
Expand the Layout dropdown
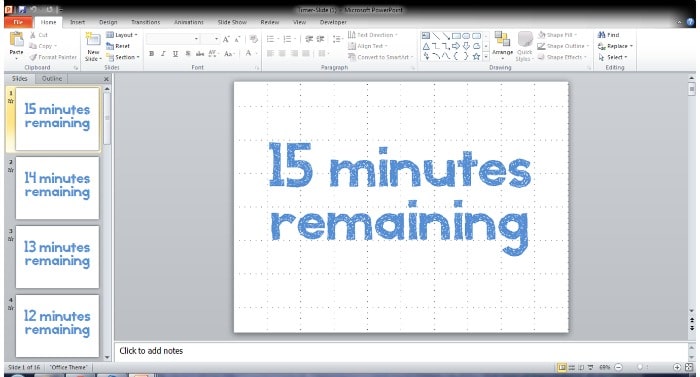(122, 35)
